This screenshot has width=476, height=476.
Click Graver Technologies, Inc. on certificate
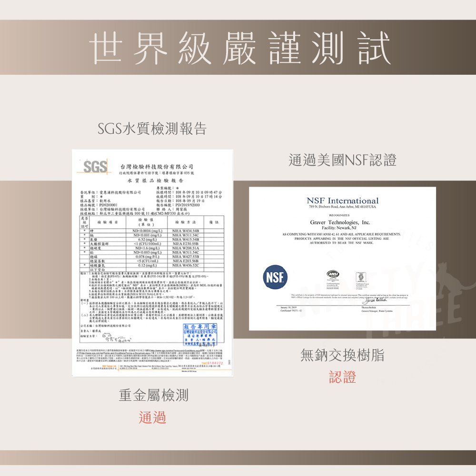340,222
